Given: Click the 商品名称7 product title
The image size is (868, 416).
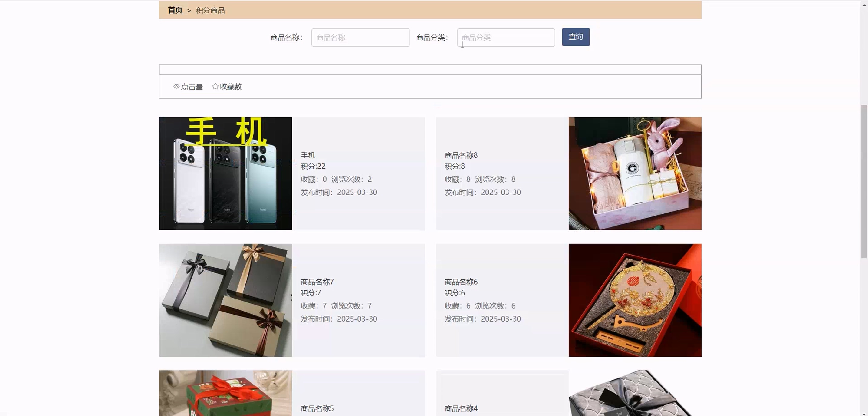Looking at the screenshot, I should (317, 282).
